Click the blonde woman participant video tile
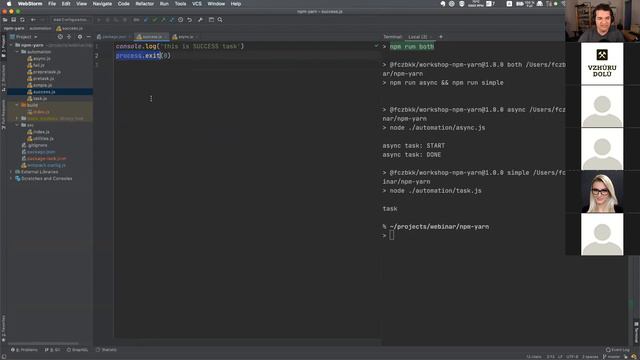Screen dimensions: 640x360 [602, 191]
